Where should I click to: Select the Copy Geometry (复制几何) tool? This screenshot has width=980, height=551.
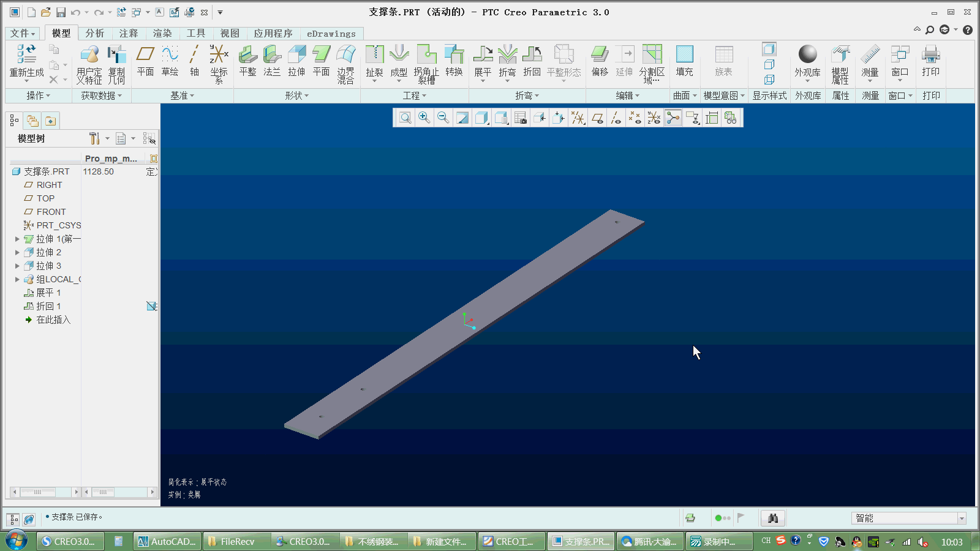(116, 63)
